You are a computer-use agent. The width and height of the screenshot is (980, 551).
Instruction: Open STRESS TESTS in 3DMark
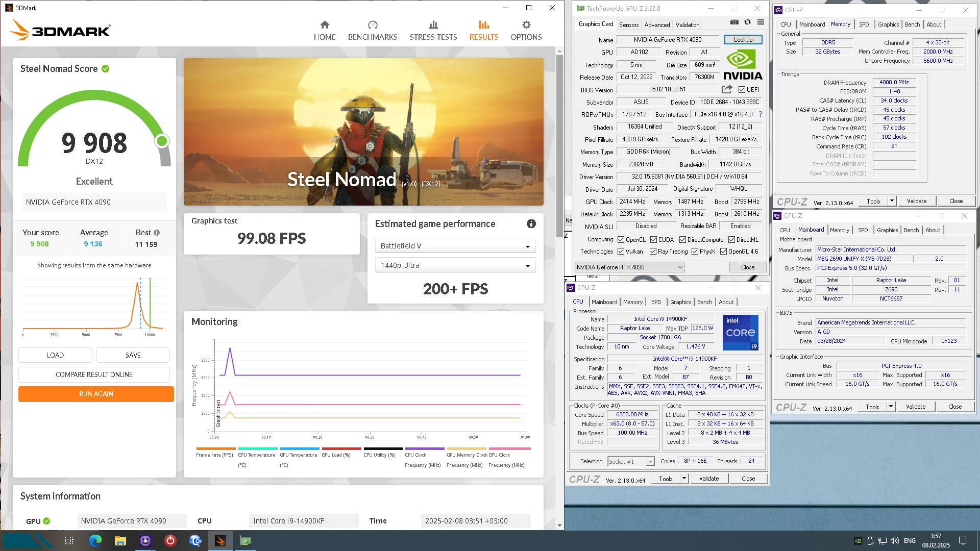433,31
